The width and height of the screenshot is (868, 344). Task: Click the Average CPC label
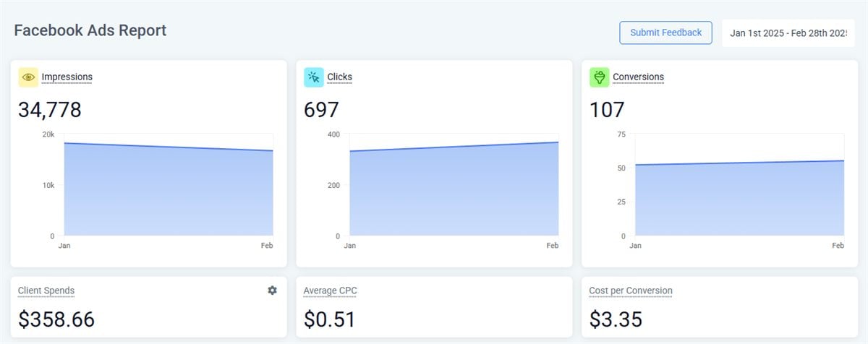pos(331,291)
